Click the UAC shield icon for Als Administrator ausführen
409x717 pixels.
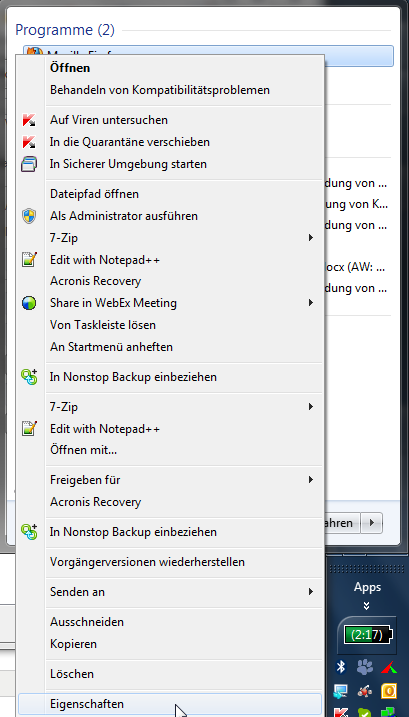click(29, 216)
